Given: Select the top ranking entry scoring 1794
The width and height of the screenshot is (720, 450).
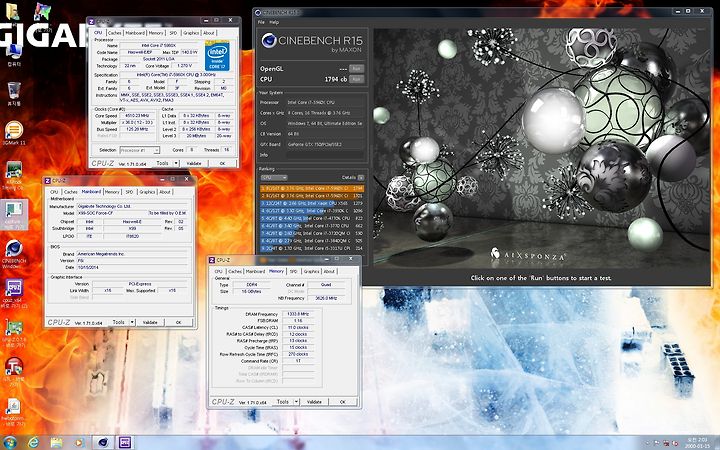Looking at the screenshot, I should pyautogui.click(x=312, y=188).
